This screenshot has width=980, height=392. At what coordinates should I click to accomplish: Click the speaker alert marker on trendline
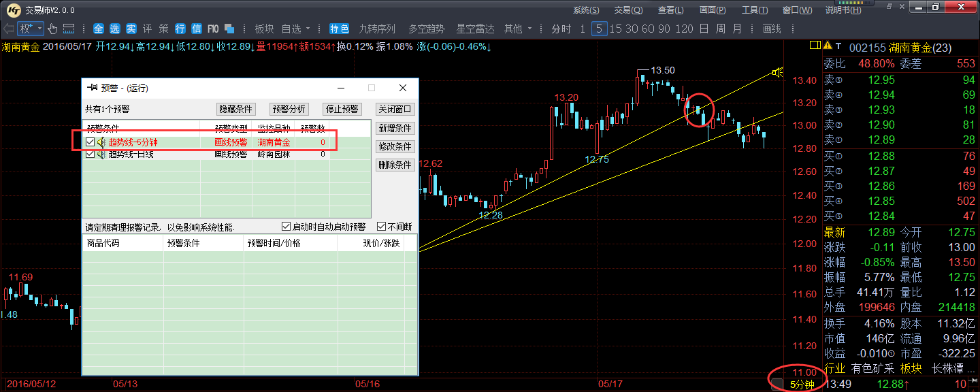(x=778, y=72)
